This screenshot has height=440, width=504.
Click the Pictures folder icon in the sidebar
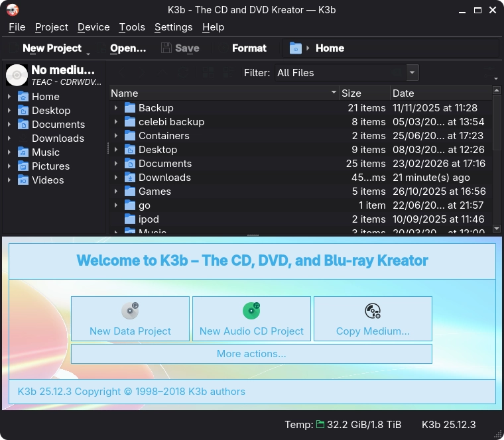[23, 166]
